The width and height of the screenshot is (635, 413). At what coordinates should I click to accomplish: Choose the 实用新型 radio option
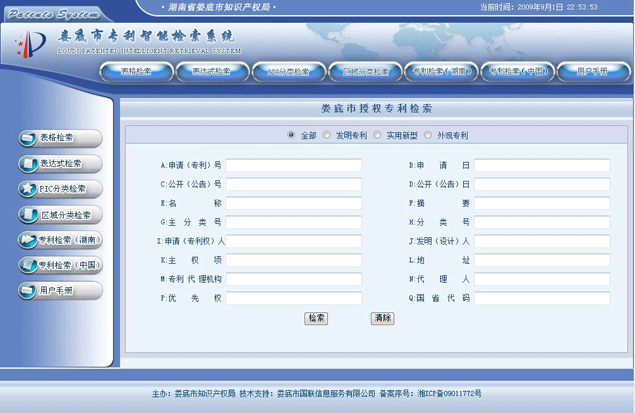tap(377, 135)
